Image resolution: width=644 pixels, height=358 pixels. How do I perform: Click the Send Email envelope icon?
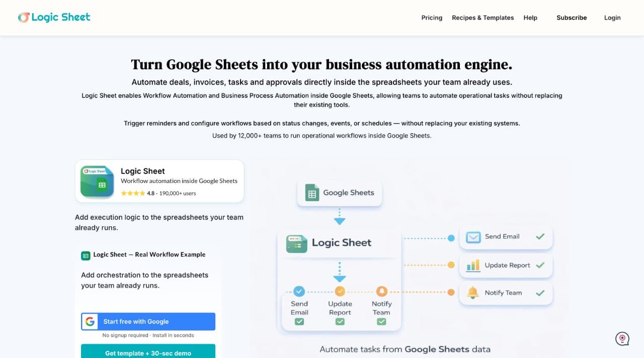point(473,237)
